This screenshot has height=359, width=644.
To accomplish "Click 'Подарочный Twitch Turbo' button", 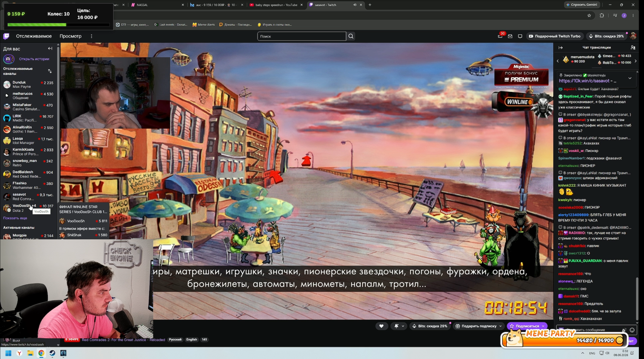I will coord(555,36).
